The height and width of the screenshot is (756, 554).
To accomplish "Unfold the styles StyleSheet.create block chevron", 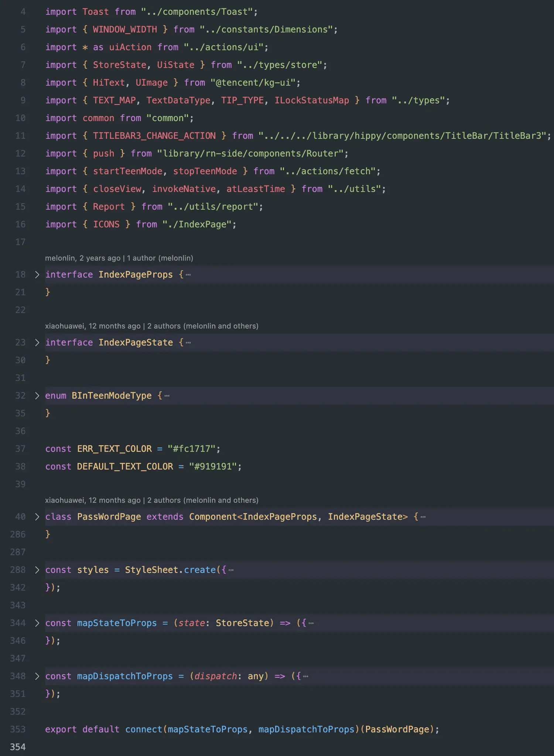I will pos(37,570).
